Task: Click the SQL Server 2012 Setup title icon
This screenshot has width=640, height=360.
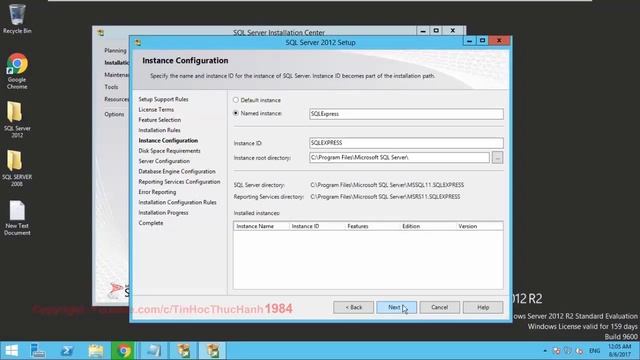Action: tap(138, 42)
